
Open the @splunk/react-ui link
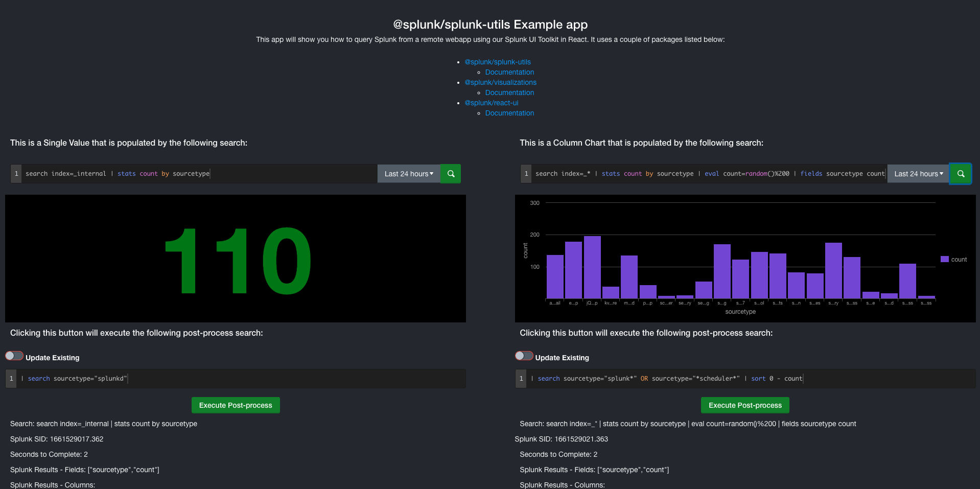click(492, 103)
